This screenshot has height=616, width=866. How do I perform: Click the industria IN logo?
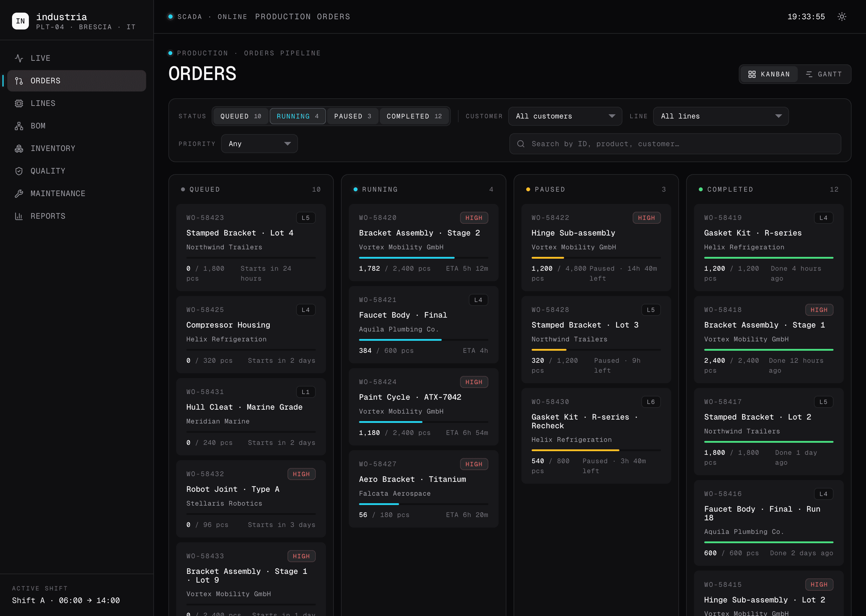click(20, 21)
